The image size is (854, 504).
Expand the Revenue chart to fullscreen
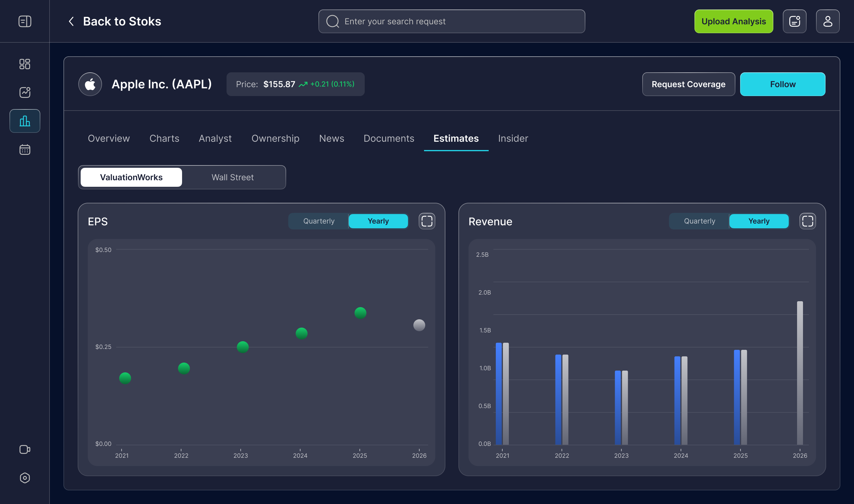tap(808, 221)
